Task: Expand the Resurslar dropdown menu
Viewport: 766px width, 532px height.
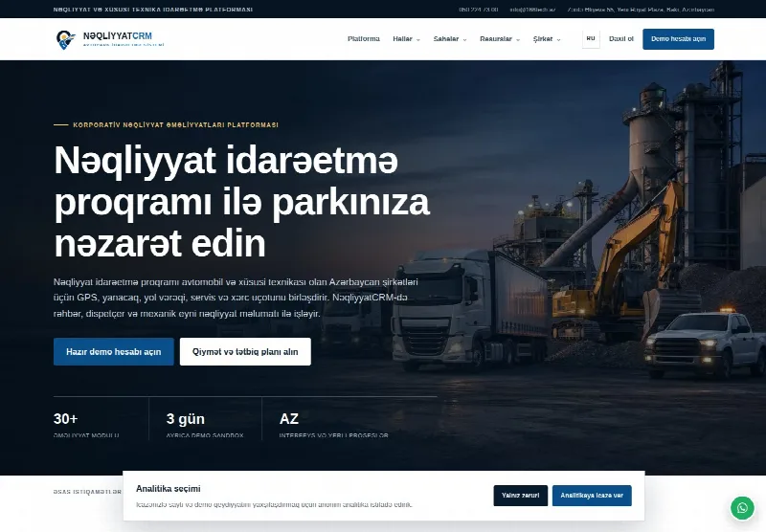Action: (x=499, y=39)
